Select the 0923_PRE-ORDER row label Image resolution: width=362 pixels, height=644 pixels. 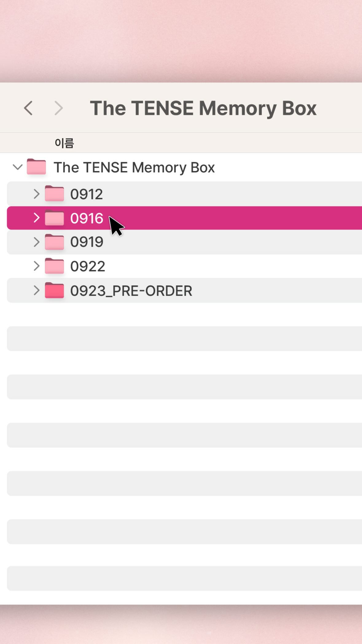coord(131,291)
